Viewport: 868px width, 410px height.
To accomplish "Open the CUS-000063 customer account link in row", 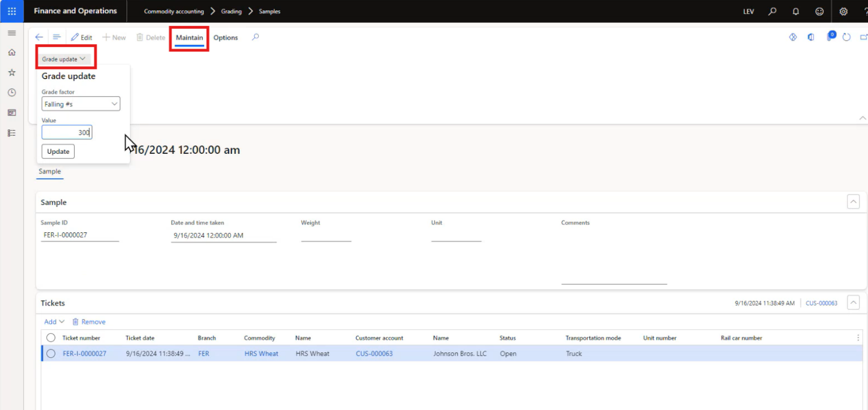I will tap(374, 353).
